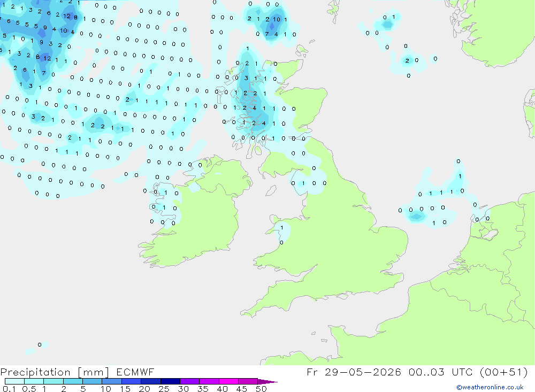Click the legend label '20'
Image resolution: width=535 pixels, height=392 pixels.
click(144, 389)
